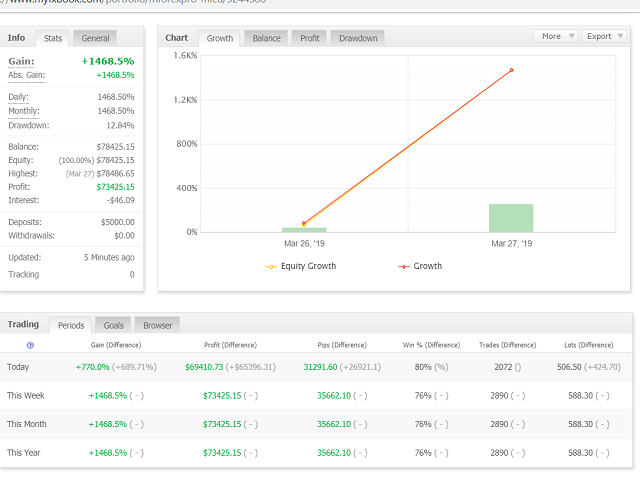This screenshot has height=480, width=640.
Task: Click the Profit (Difference) column header
Action: click(x=230, y=345)
